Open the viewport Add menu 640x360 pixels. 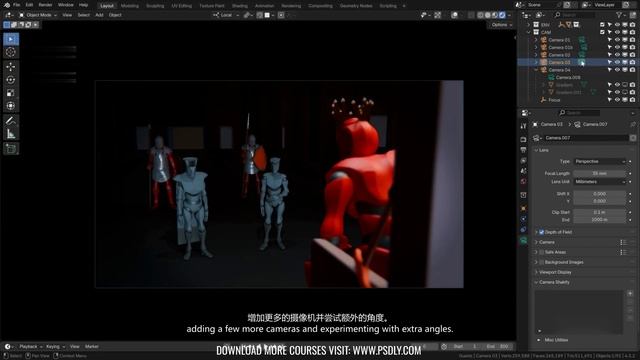click(x=99, y=15)
